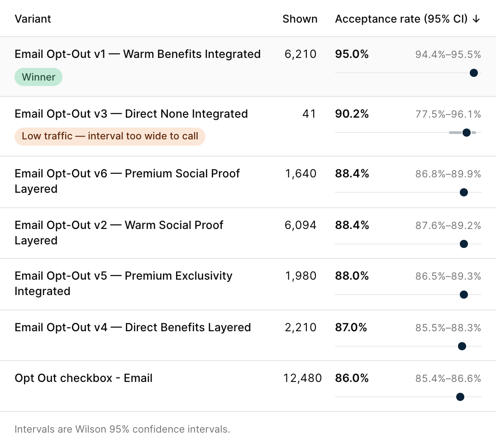
Task: Open Opt Out checkbox - Email variant
Action: pyautogui.click(x=84, y=378)
